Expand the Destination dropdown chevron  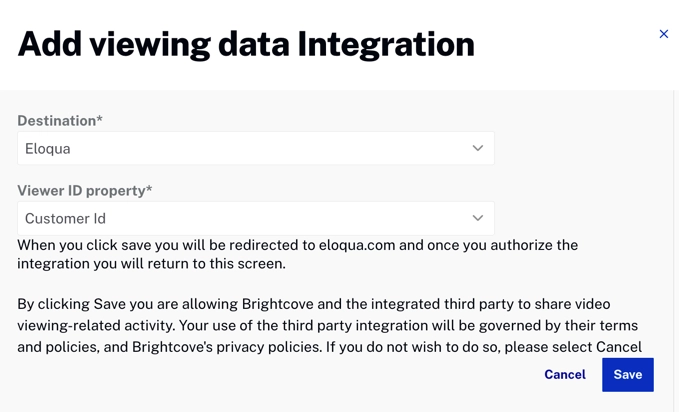point(478,148)
